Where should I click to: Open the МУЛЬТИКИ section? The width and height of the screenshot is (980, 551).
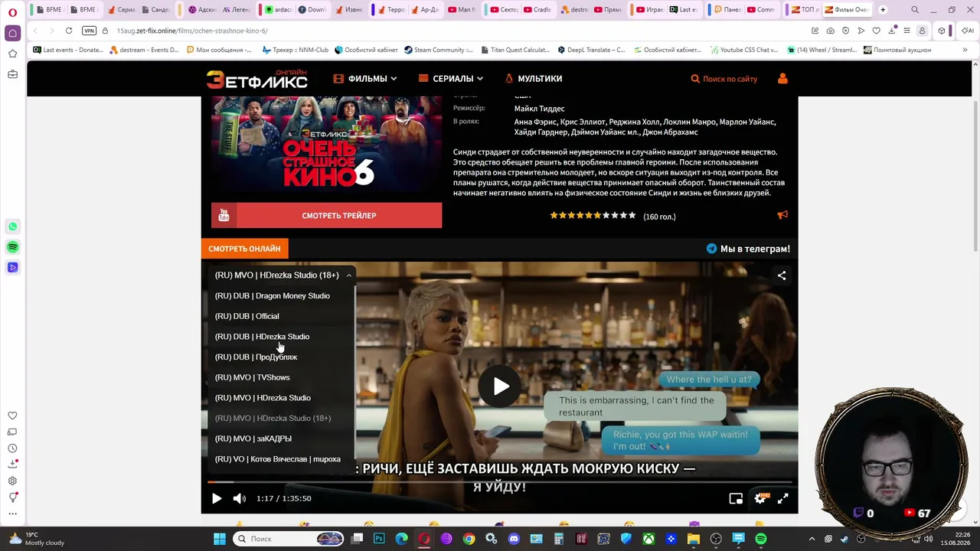[534, 78]
